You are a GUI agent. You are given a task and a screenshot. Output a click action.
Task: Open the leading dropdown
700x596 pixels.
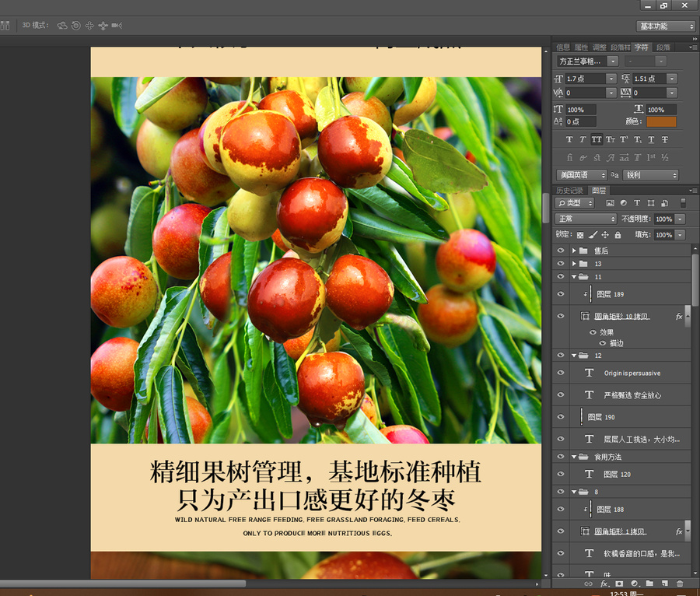(672, 79)
